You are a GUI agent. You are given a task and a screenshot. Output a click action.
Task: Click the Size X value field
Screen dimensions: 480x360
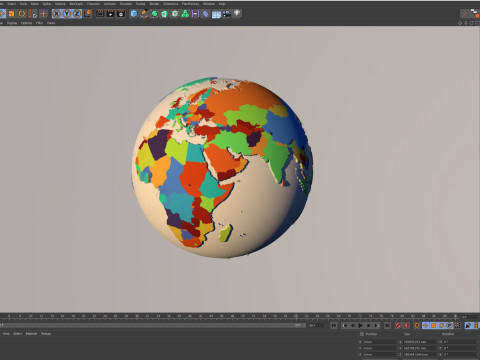coord(420,342)
